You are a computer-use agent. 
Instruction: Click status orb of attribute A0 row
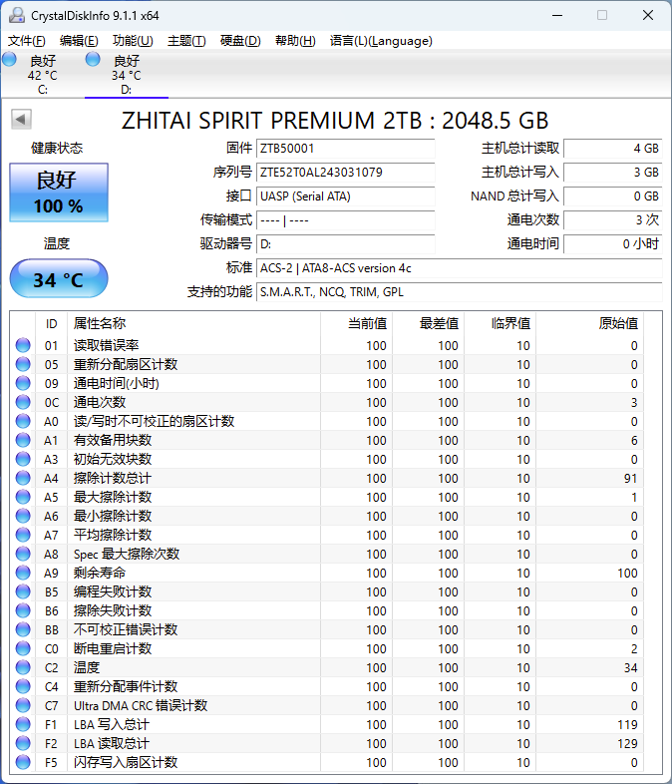point(23,422)
